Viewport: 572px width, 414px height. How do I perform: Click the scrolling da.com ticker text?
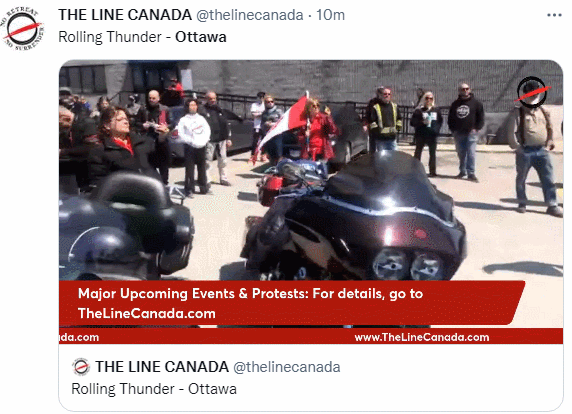point(79,337)
